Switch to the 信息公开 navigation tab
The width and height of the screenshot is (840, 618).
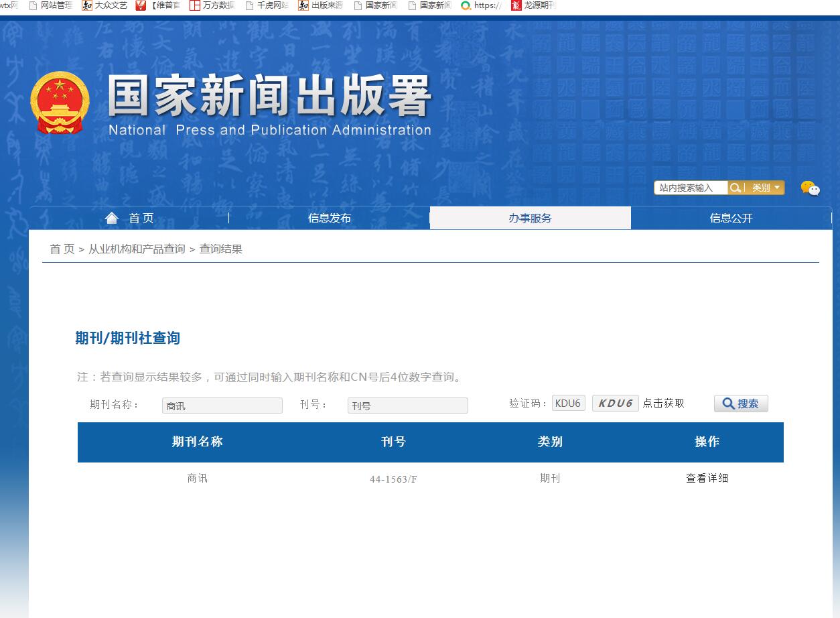pyautogui.click(x=731, y=217)
